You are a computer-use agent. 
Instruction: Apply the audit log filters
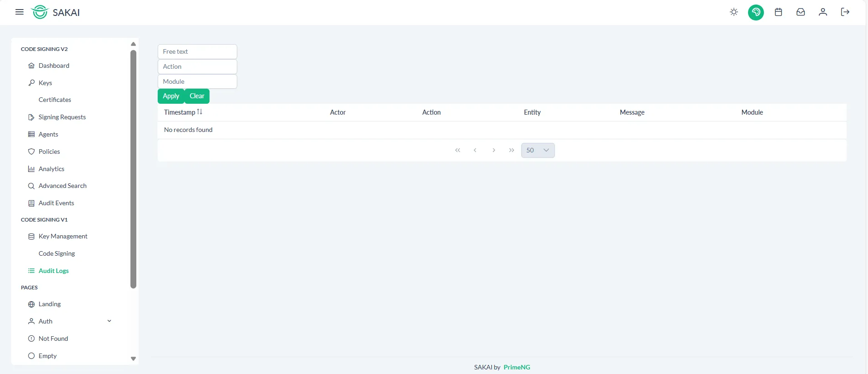171,96
